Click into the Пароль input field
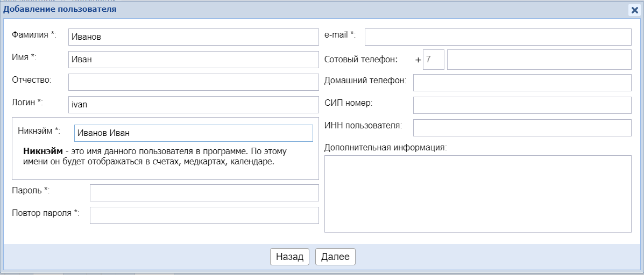This screenshot has width=644, height=275. 204,193
